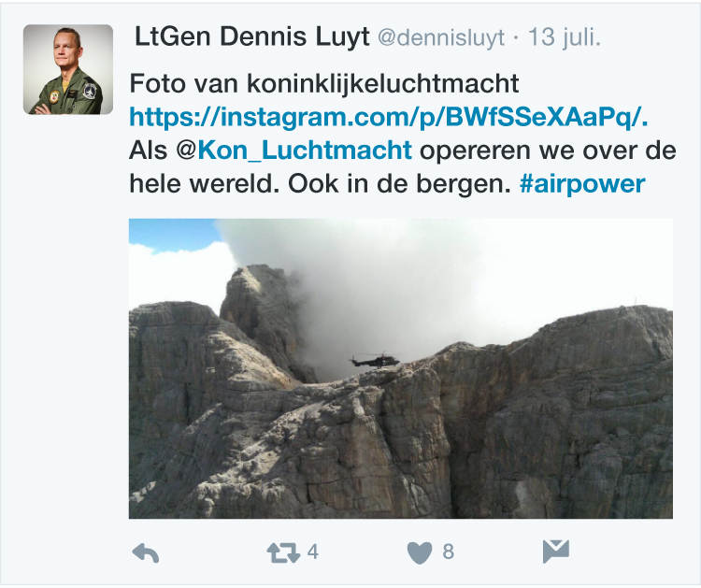701x588 pixels.
Task: Browse the #airpower hashtag
Action: coord(582,184)
